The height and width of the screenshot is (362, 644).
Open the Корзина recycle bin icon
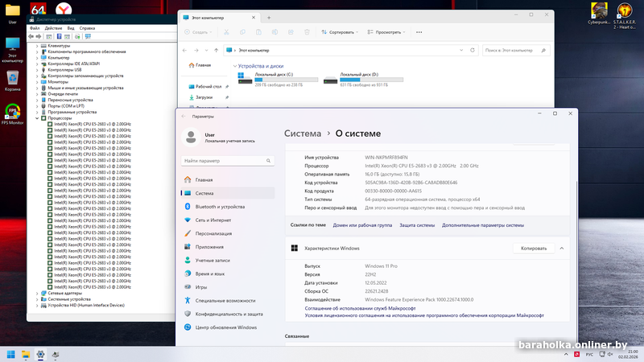tap(13, 77)
